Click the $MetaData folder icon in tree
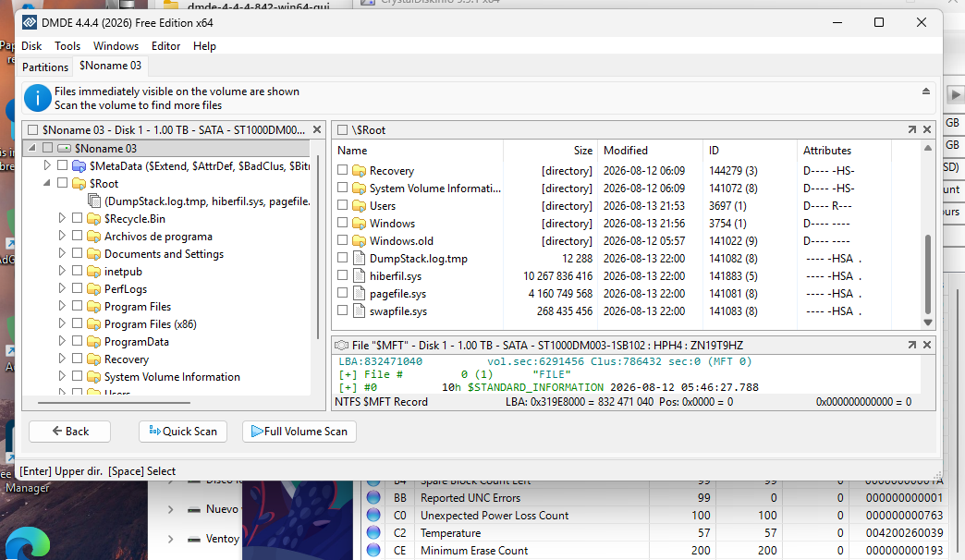 click(79, 165)
